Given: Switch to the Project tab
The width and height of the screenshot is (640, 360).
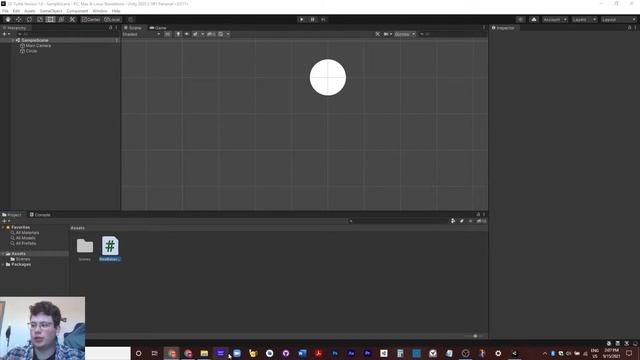Looking at the screenshot, I should click(12, 215).
